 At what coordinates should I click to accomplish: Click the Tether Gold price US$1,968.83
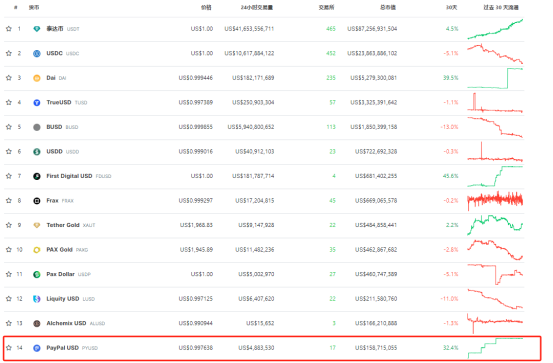[196, 225]
